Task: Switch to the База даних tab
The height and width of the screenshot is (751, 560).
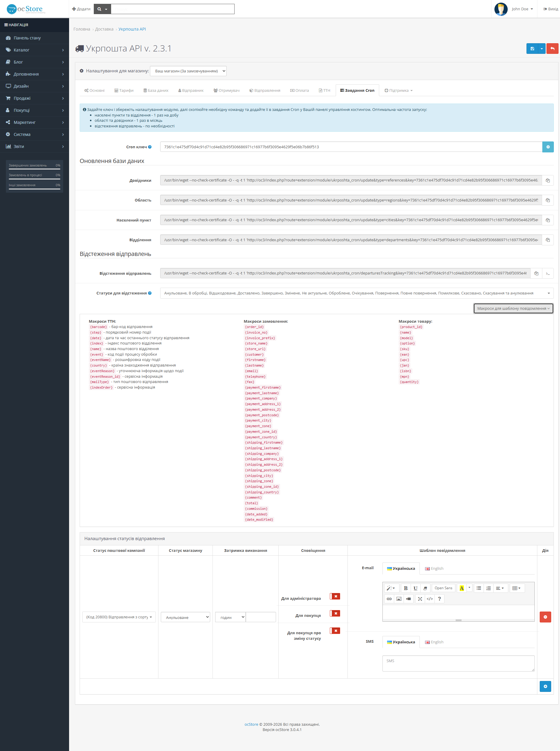Action: [156, 91]
